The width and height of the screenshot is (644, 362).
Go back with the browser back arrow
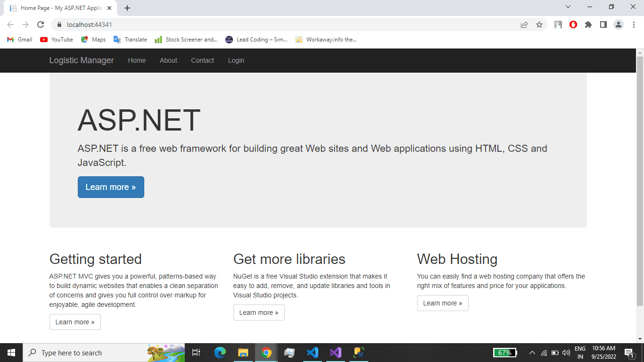pos(10,25)
